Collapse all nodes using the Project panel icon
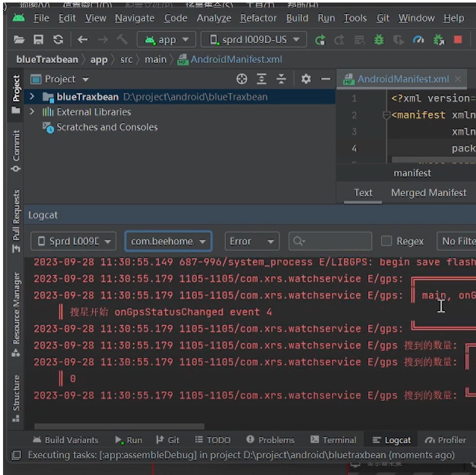This screenshot has width=476, height=475. (x=282, y=79)
